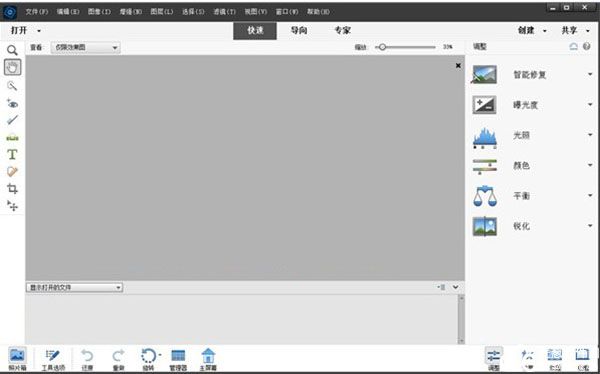Image resolution: width=600 pixels, height=374 pixels.
Task: Expand the Balance (平衡) arrow
Action: 590,196
